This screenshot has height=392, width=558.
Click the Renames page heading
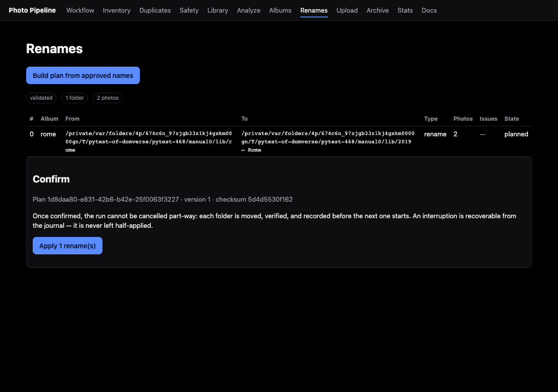click(54, 49)
